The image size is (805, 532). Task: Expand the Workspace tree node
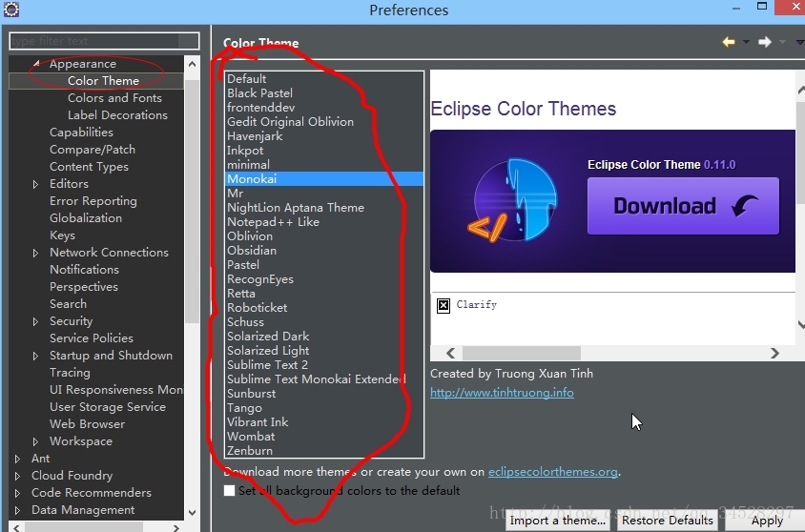point(35,441)
